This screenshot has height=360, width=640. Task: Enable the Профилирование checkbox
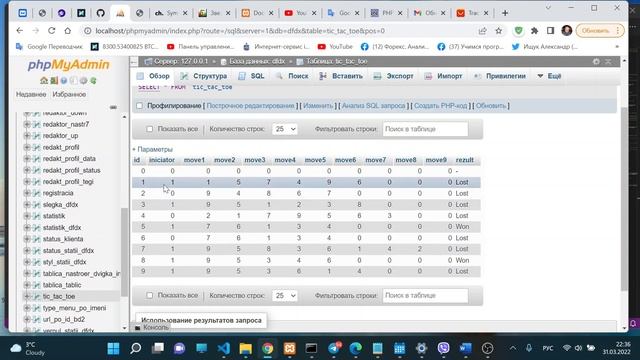pyautogui.click(x=140, y=106)
